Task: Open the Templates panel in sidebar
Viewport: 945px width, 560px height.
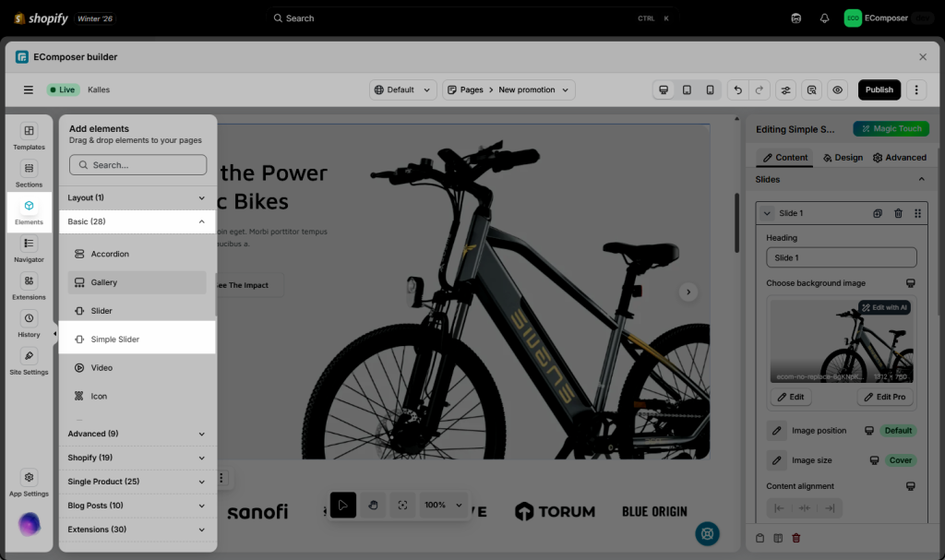Action: coord(29,137)
